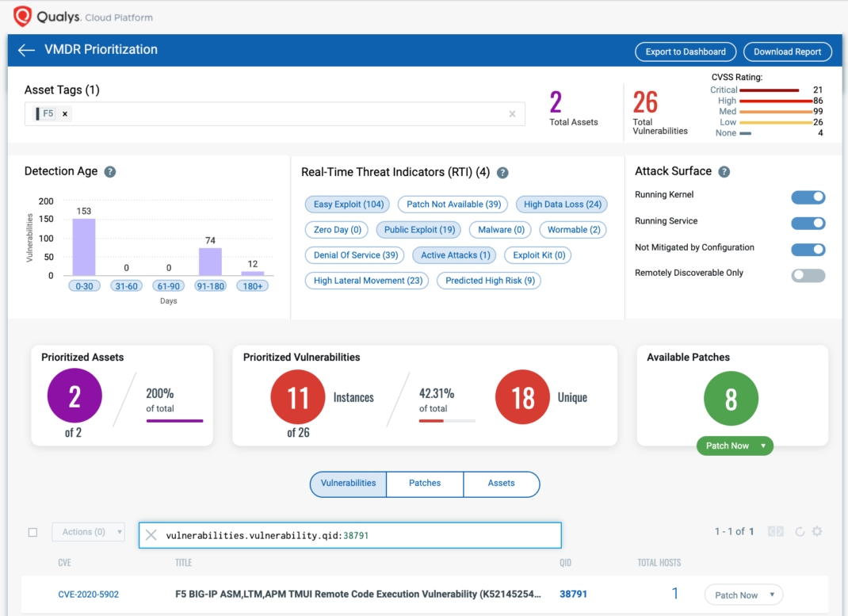Click the 2 Total Assets count
848x616 pixels.
tap(556, 102)
